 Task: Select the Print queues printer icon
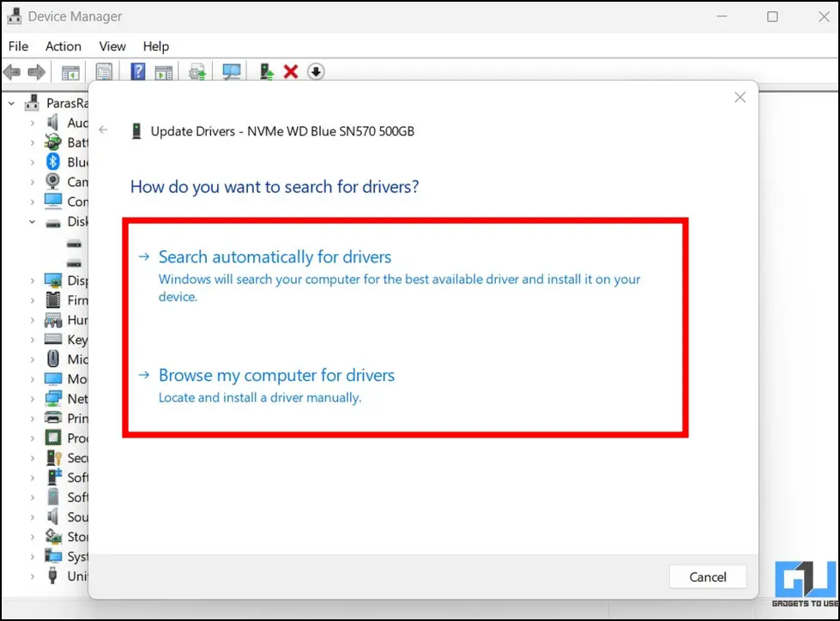click(x=53, y=418)
